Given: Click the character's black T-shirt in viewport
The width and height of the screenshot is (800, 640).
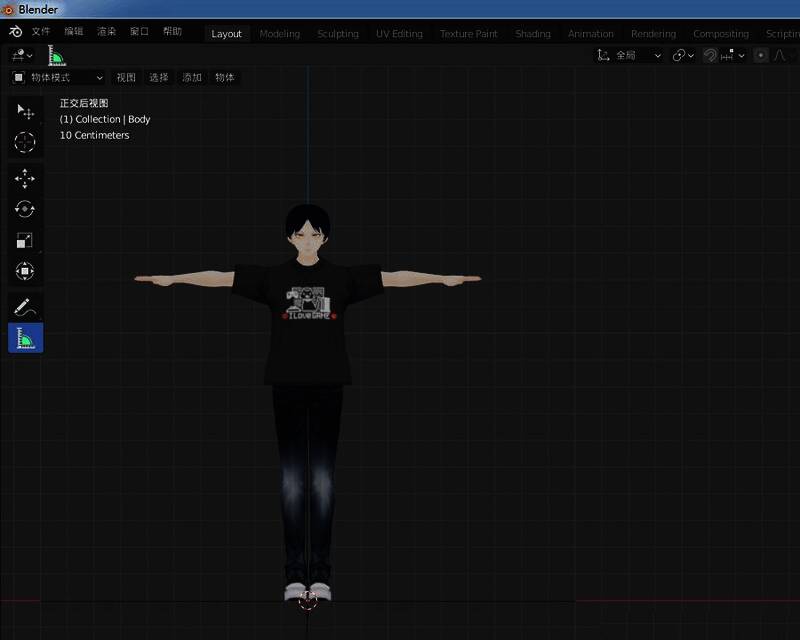Looking at the screenshot, I should pyautogui.click(x=308, y=350).
